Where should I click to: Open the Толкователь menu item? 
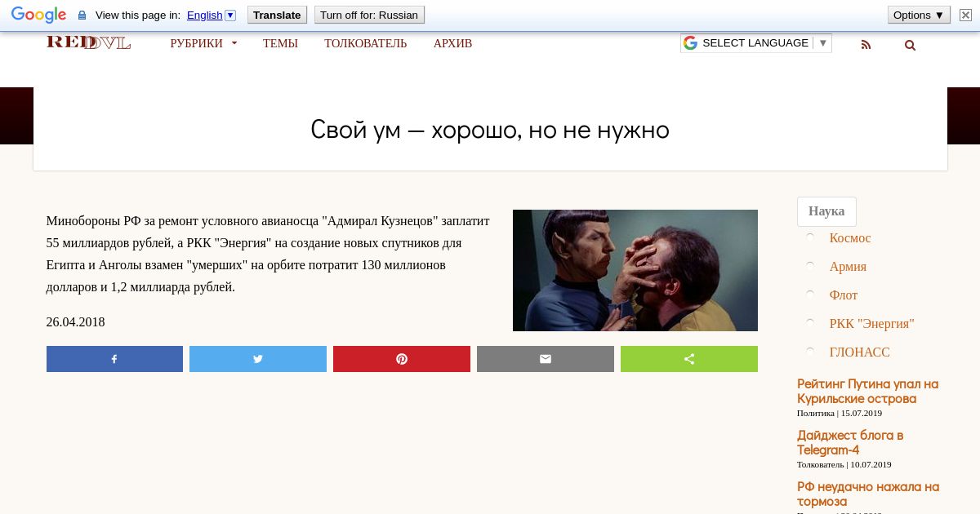click(x=365, y=43)
